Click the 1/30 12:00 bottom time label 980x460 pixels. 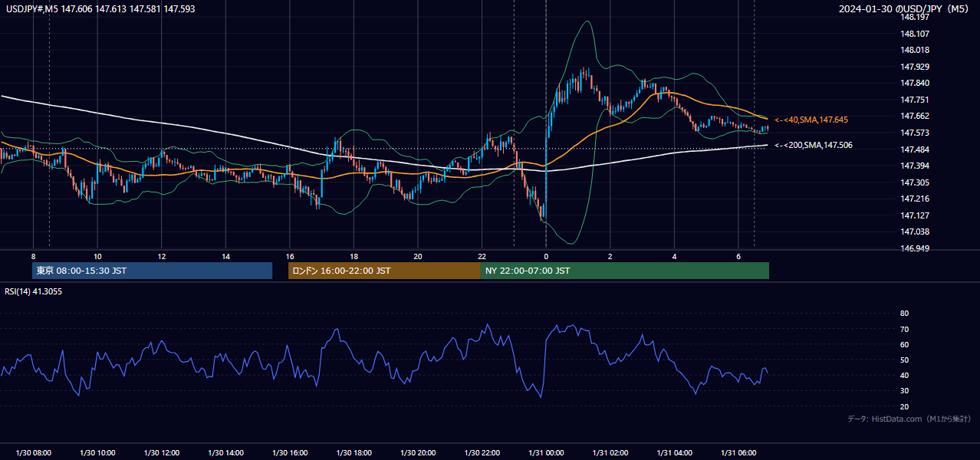(x=161, y=453)
